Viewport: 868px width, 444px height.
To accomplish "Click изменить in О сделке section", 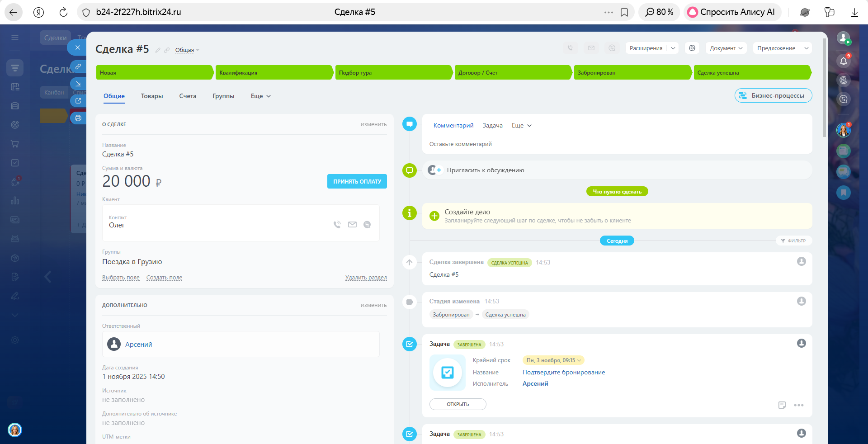I will coord(374,124).
